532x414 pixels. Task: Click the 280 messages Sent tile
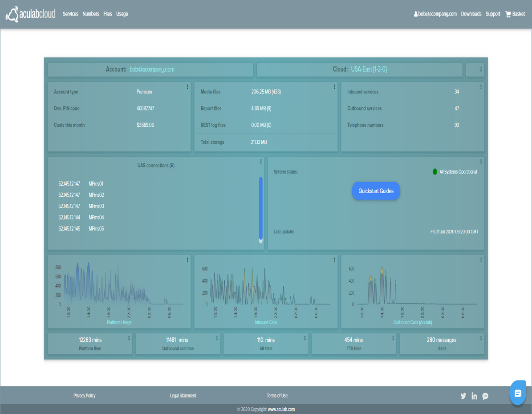pyautogui.click(x=442, y=343)
